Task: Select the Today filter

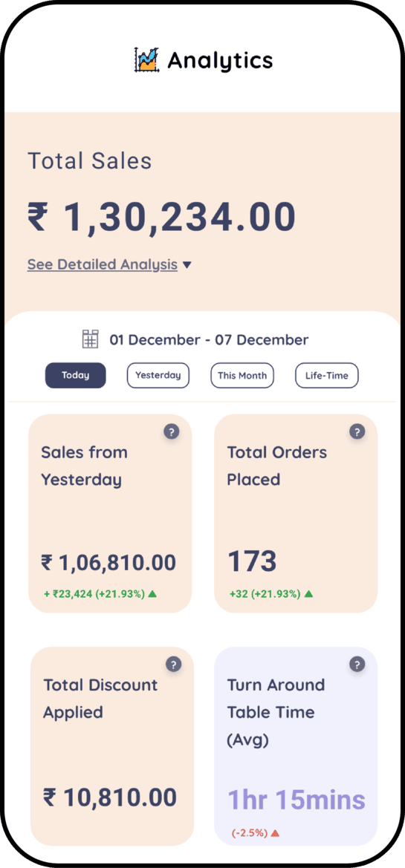Action: pos(75,375)
